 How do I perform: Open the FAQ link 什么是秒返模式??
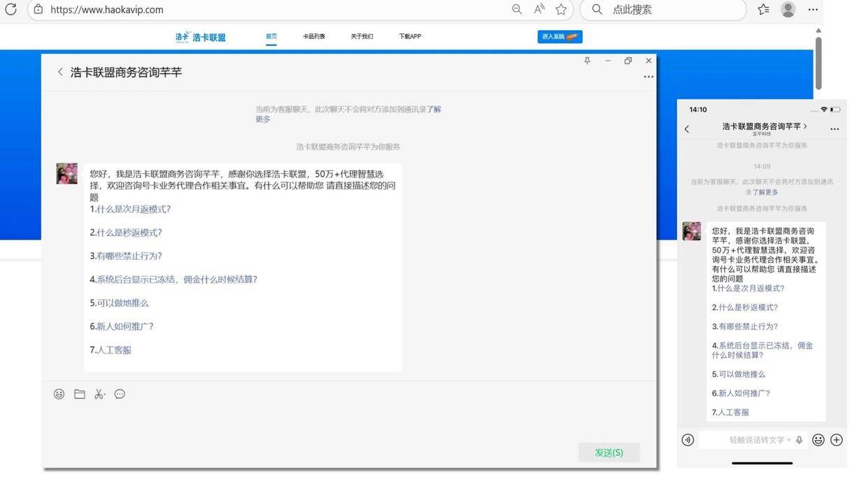127,232
